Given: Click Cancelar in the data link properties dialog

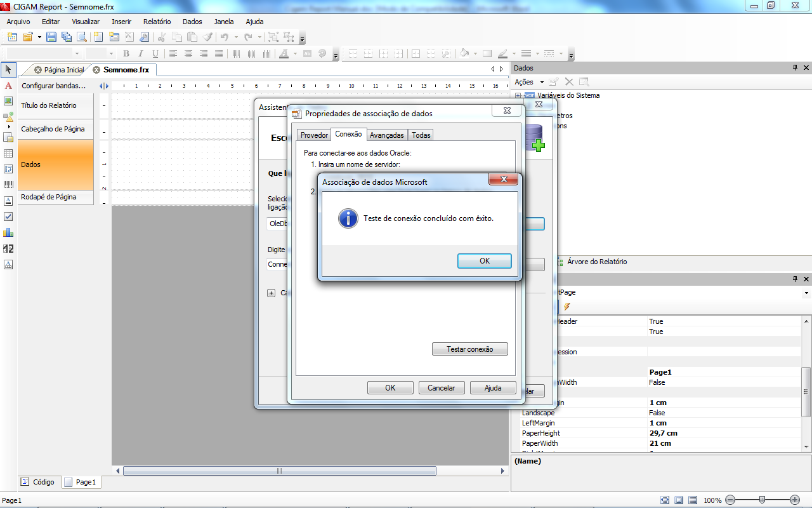Looking at the screenshot, I should pyautogui.click(x=442, y=388).
